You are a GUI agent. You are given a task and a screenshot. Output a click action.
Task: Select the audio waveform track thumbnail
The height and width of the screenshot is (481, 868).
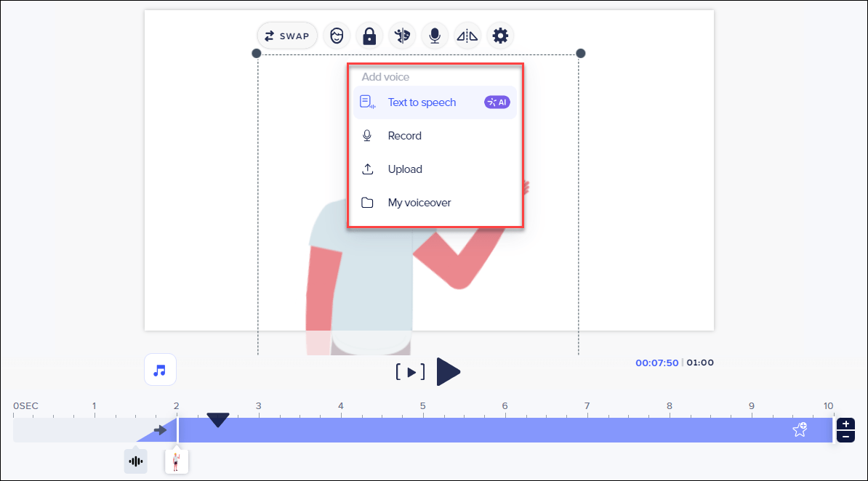(135, 461)
